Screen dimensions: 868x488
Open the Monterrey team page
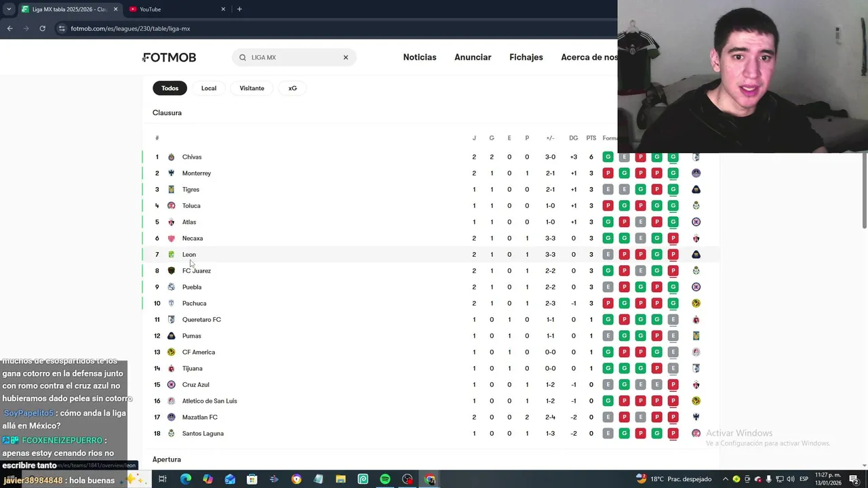pyautogui.click(x=197, y=174)
